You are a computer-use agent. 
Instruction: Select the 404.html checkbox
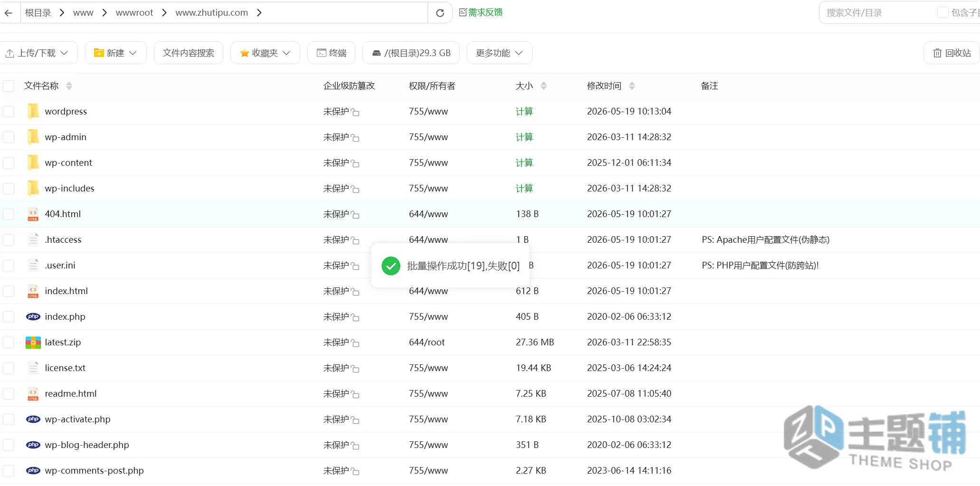click(x=9, y=214)
